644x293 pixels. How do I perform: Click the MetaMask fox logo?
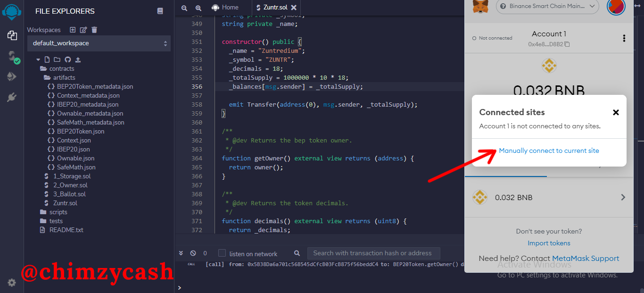(481, 6)
